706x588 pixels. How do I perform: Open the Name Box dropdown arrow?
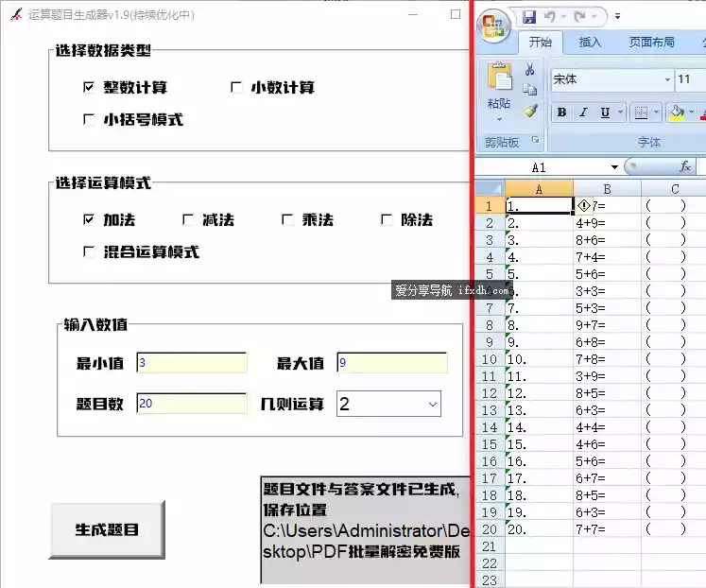coord(614,167)
